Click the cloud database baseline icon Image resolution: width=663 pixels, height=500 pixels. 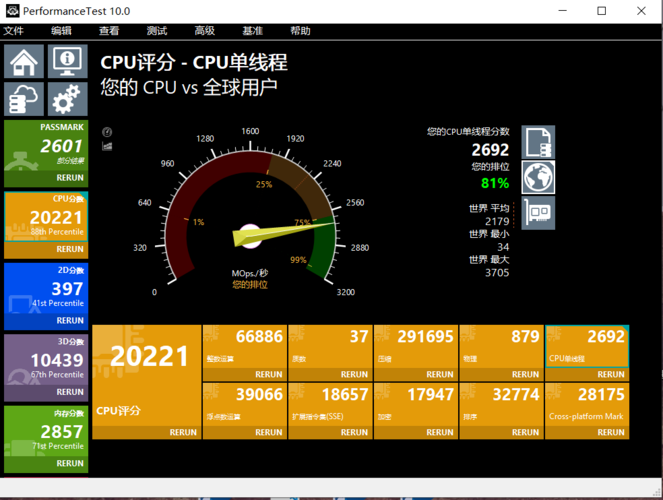click(24, 99)
